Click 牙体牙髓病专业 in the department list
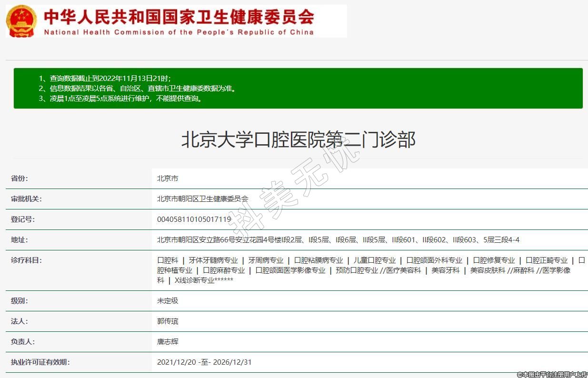Viewport: 588px width, 378px height. pyautogui.click(x=213, y=260)
